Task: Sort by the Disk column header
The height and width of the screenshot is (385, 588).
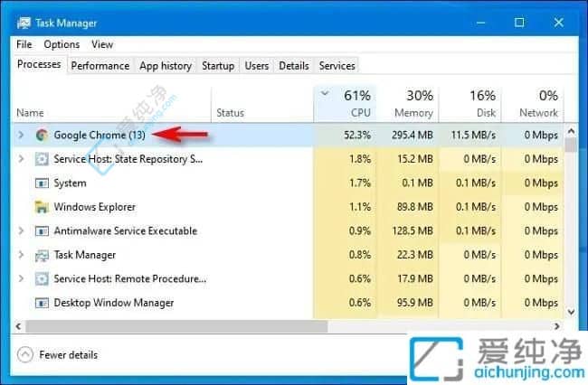Action: (470, 105)
